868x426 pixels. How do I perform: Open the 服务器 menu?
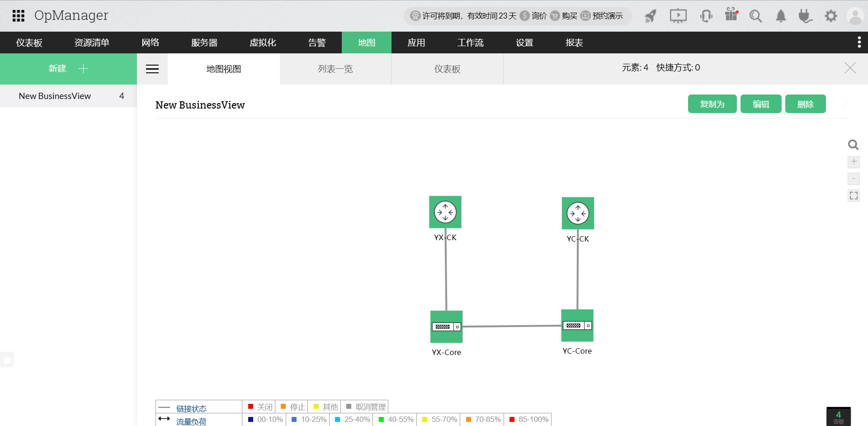coord(204,43)
